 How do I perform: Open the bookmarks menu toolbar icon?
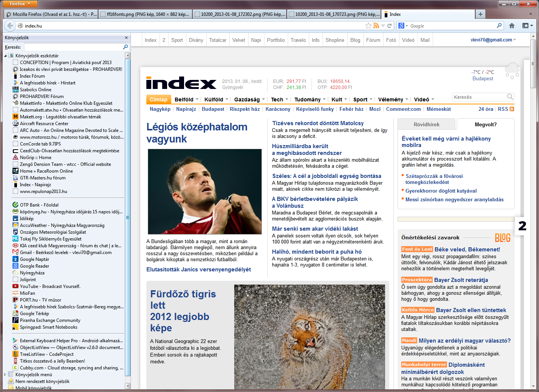click(527, 26)
